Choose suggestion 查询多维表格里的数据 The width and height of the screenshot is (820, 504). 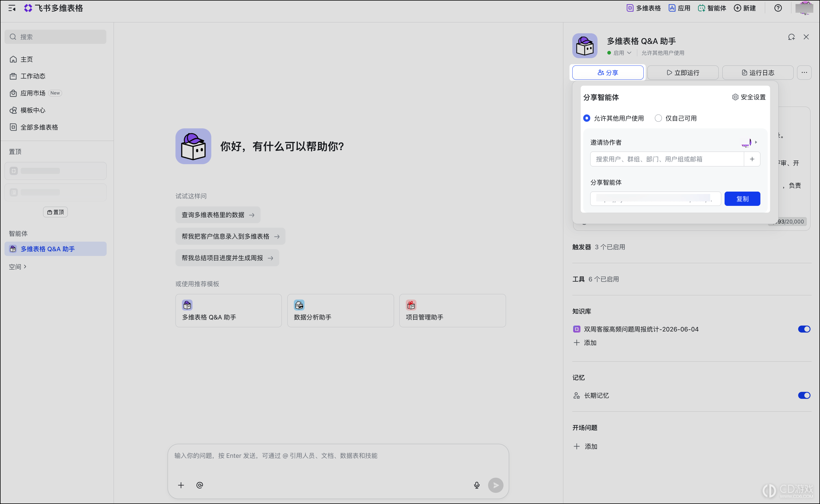pyautogui.click(x=218, y=215)
